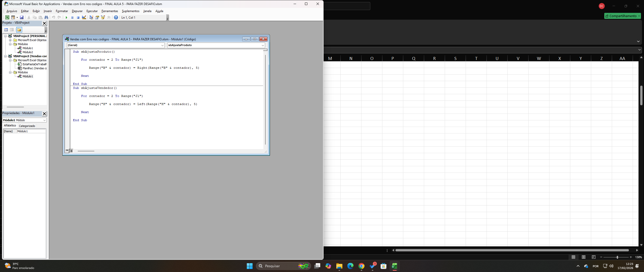The height and width of the screenshot is (272, 644).
Task: Click the Reset (stop) toolbar icon
Action: (x=78, y=17)
